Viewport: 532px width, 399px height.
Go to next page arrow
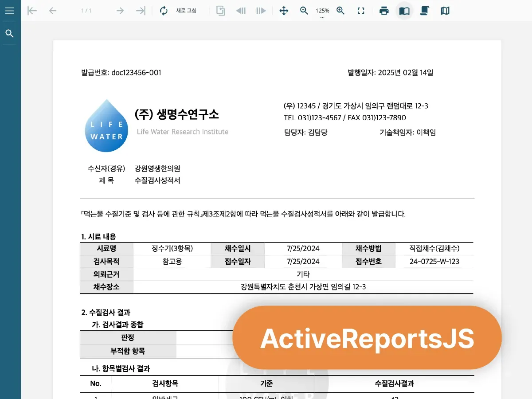coord(120,11)
